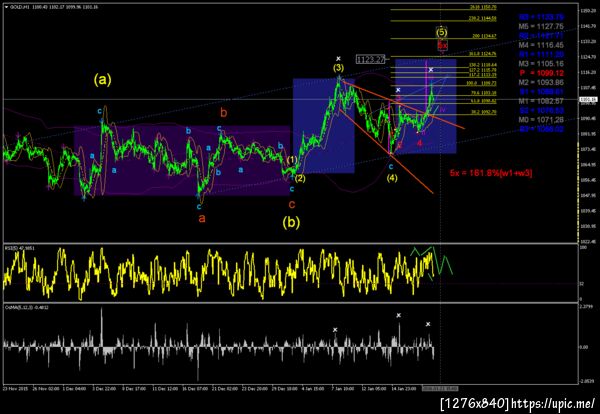The height and width of the screenshot is (414, 600).
Task: Select the pivot label M3 = 1105.16
Action: (541, 64)
